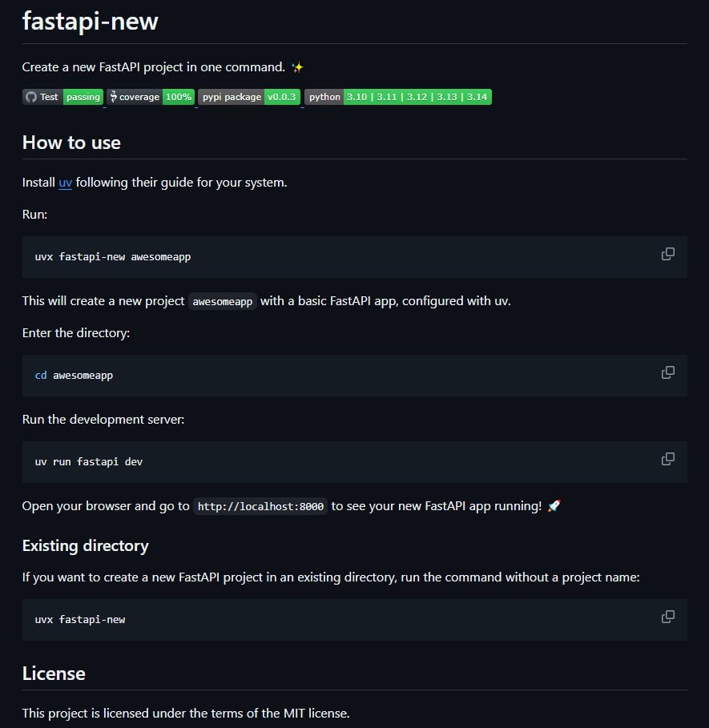Click the http://localhost:8000 inline code
The width and height of the screenshot is (709, 728).
pos(260,506)
